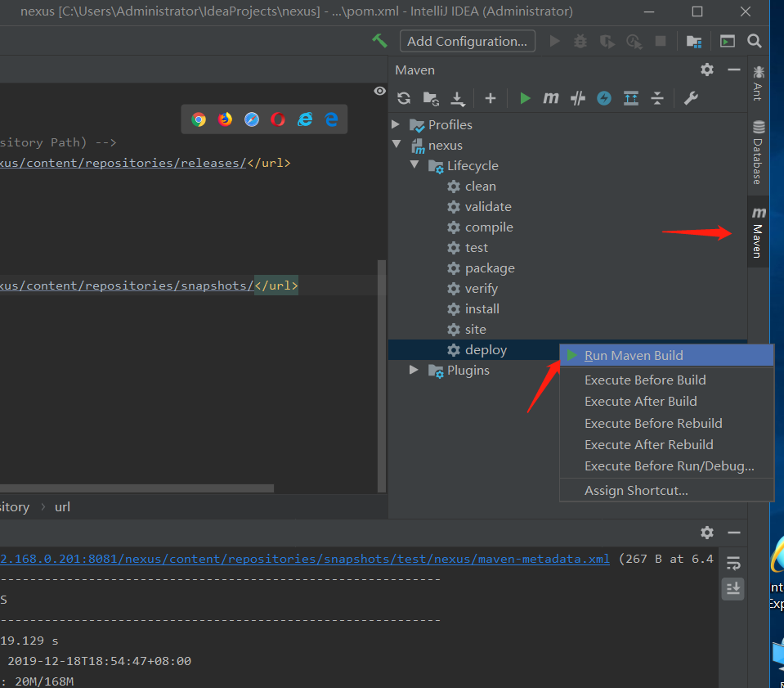The height and width of the screenshot is (688, 784).
Task: Select the Profiles tree label
Action: point(450,124)
